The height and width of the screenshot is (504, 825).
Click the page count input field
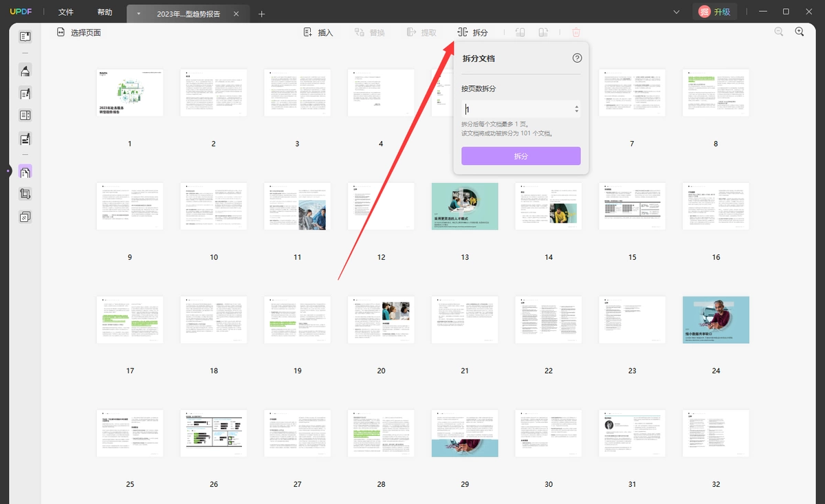coord(520,109)
